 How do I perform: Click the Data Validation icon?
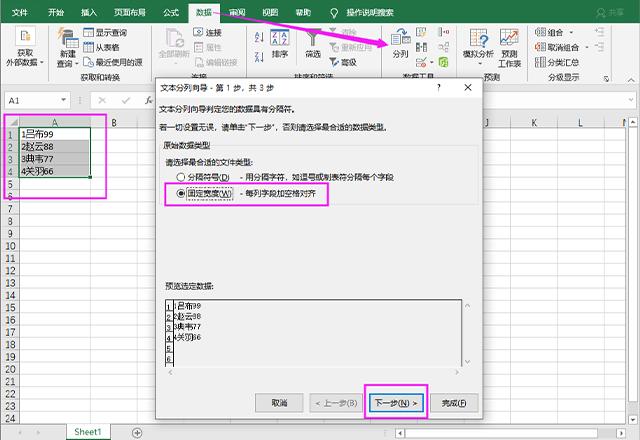pyautogui.click(x=421, y=62)
